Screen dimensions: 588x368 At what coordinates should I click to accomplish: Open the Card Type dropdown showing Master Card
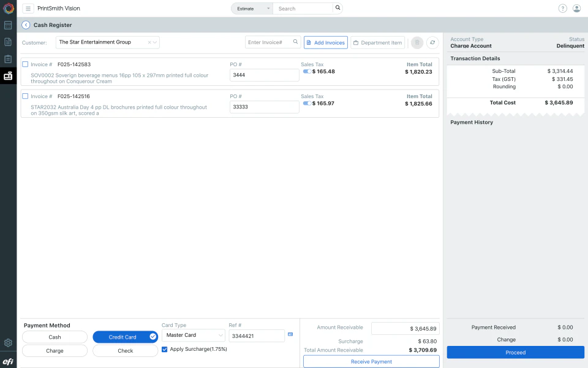pyautogui.click(x=194, y=335)
